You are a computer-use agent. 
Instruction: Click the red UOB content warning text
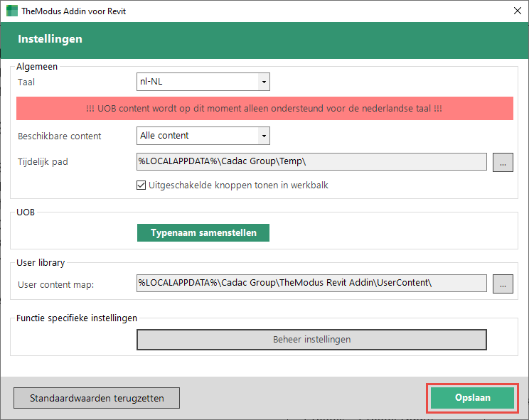tap(264, 109)
